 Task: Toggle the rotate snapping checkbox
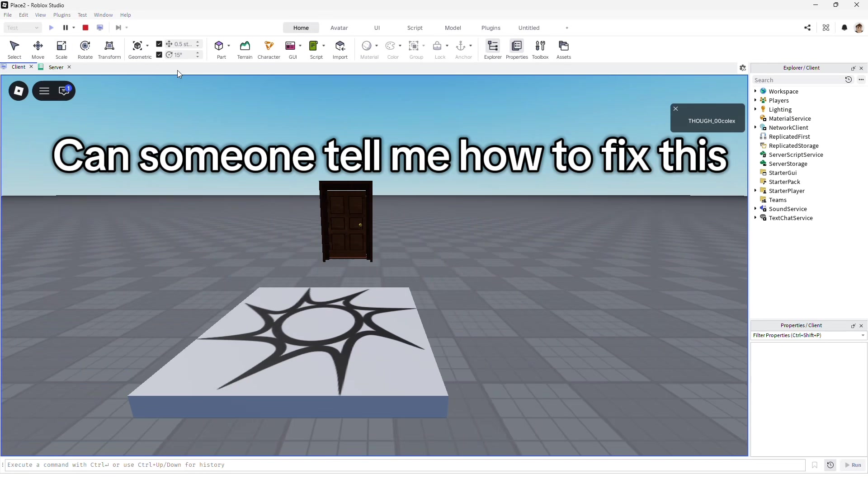[159, 55]
